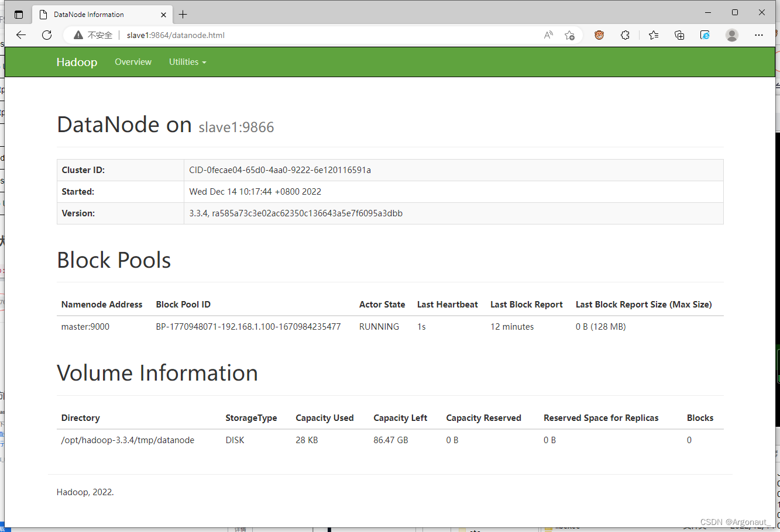Click the 0 B (128 MB) cell

point(601,327)
